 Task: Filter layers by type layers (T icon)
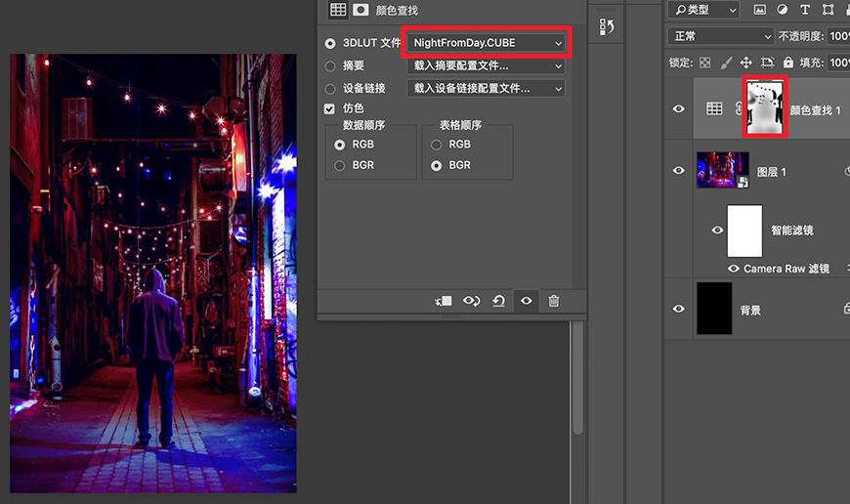pos(804,10)
